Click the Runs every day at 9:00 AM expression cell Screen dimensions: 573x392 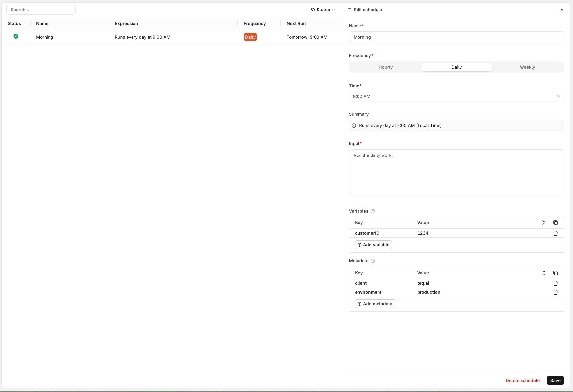coord(142,37)
